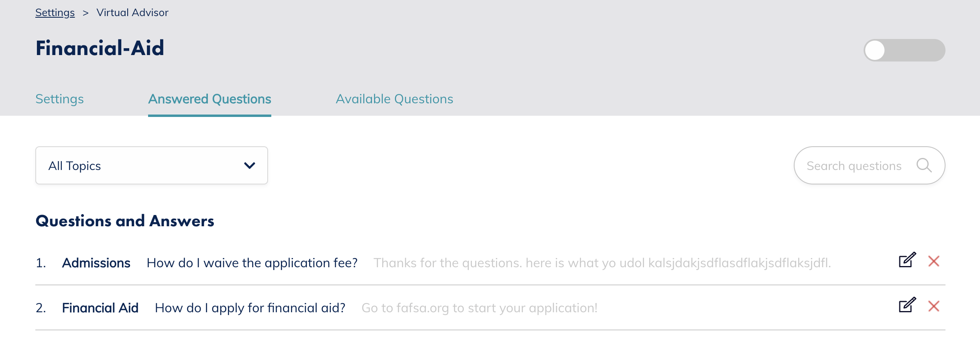Open the Settings breadcrumb link

55,12
